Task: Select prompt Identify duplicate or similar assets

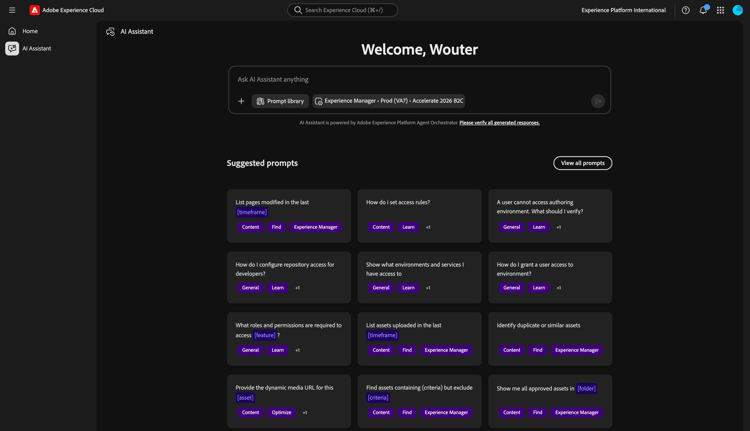Action: [x=550, y=339]
